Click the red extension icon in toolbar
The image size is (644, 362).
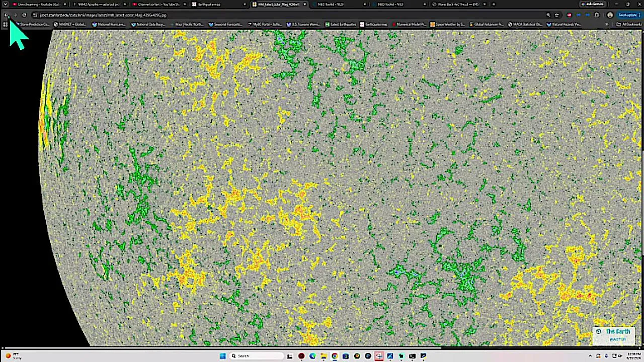[x=569, y=15]
